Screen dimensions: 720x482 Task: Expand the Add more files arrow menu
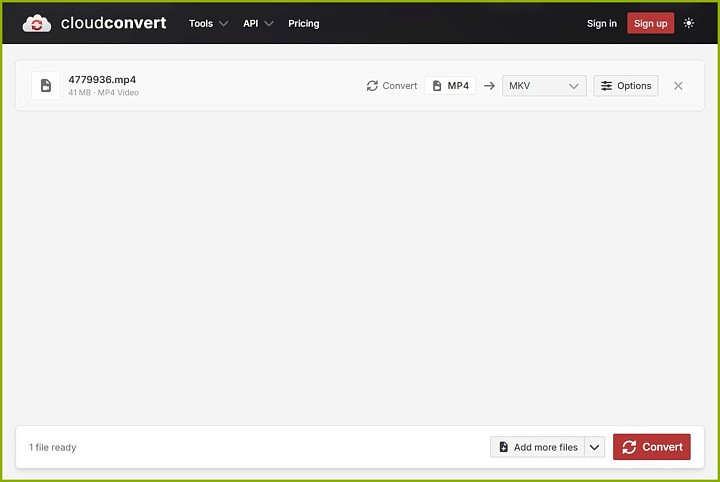(x=594, y=447)
